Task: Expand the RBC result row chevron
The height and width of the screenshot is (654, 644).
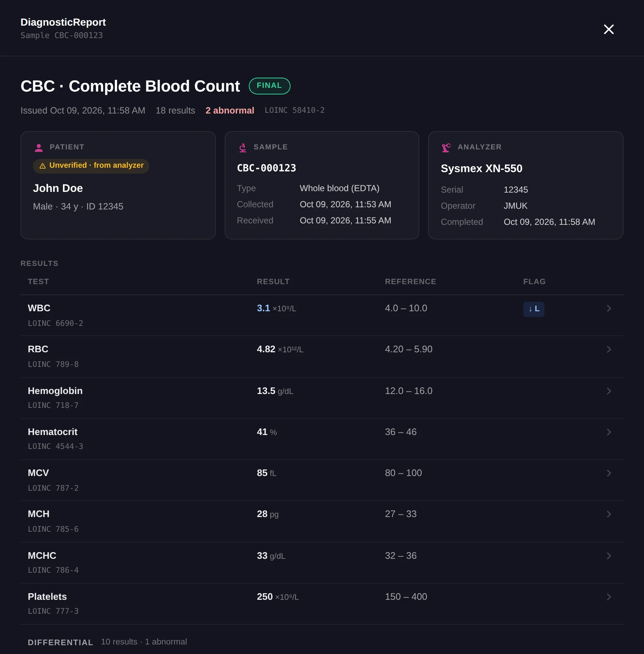Action: point(609,349)
